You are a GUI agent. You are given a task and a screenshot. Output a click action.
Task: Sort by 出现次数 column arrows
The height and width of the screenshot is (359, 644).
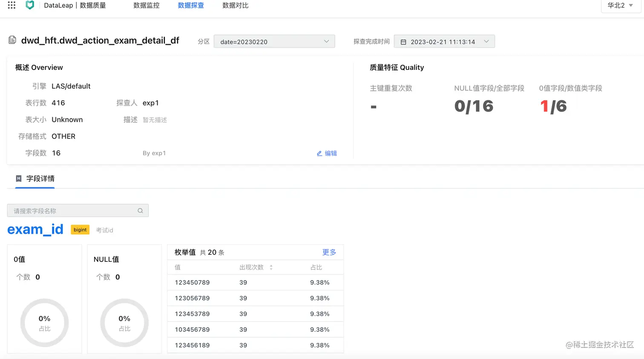point(271,267)
